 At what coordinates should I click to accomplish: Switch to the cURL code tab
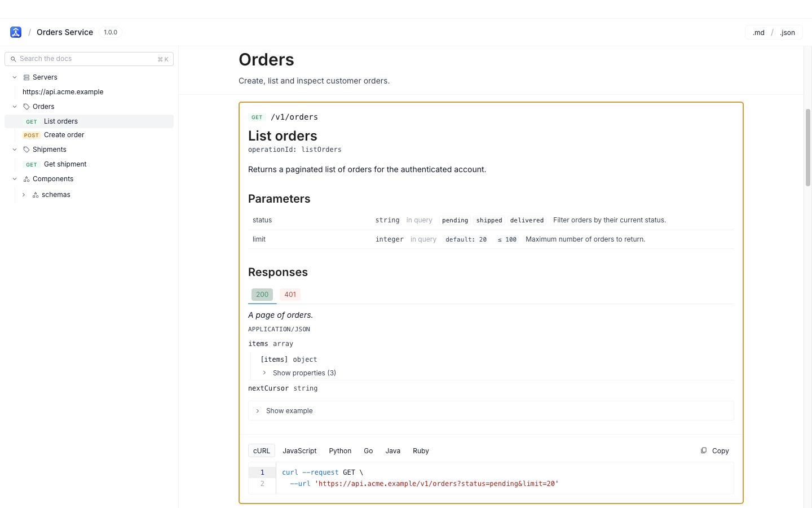262,451
